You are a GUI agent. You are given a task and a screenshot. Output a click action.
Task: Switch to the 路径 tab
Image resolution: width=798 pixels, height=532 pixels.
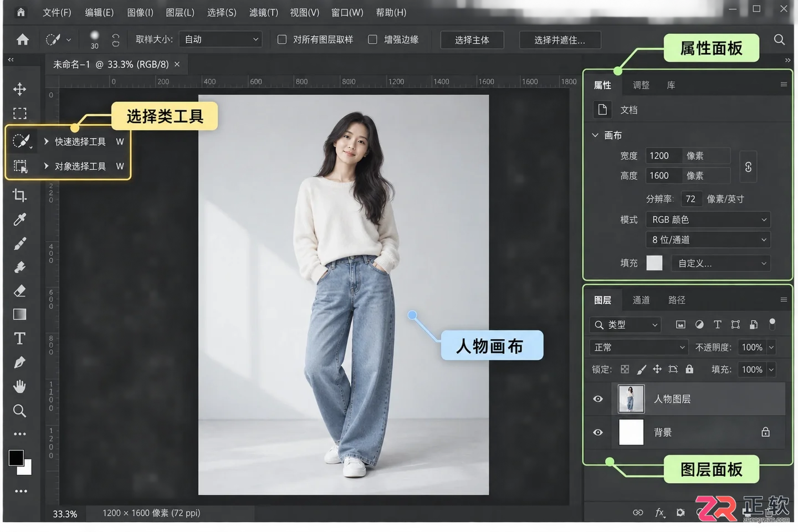pos(677,300)
